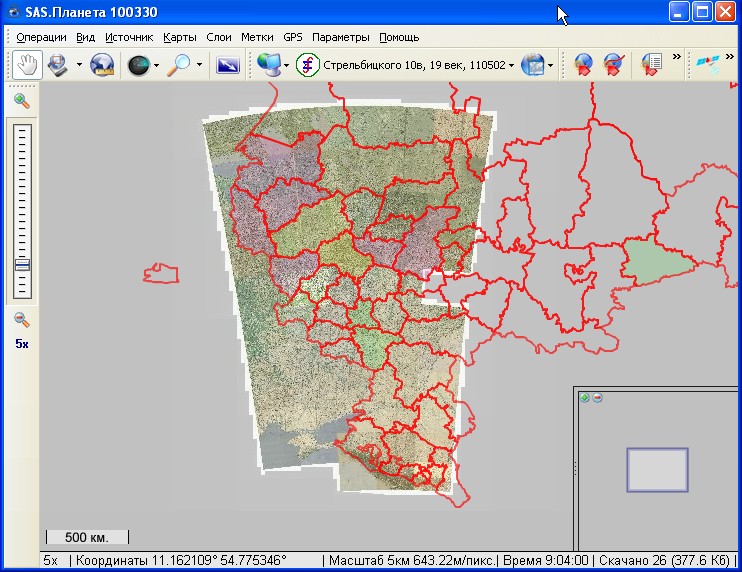The height and width of the screenshot is (572, 742).
Task: Open the Метки menu
Action: (x=257, y=37)
